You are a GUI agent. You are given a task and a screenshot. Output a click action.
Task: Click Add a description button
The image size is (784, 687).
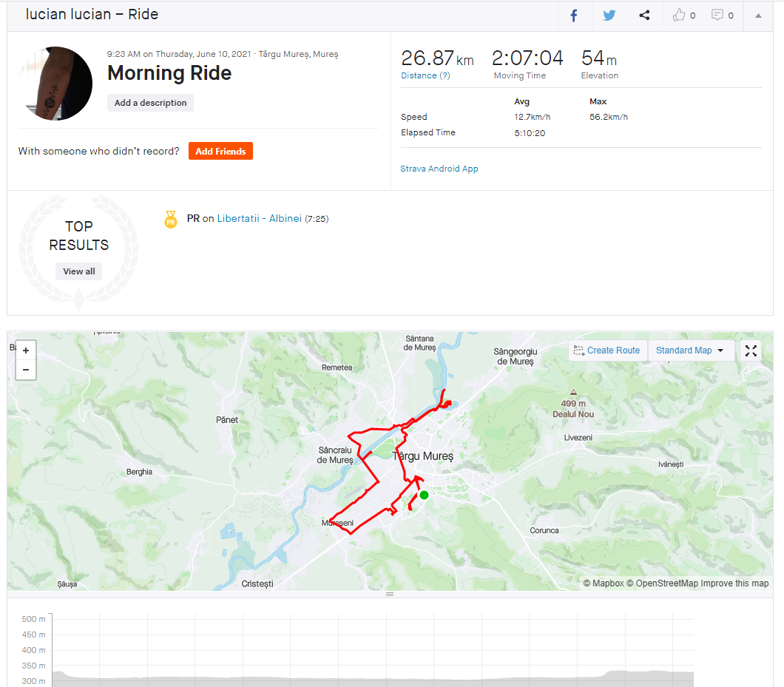click(150, 103)
